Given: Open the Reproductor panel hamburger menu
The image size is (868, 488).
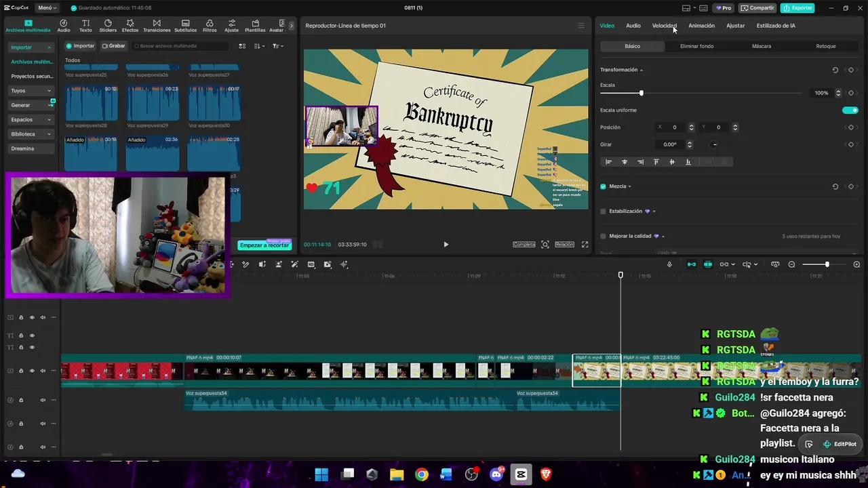Looking at the screenshot, I should coord(580,26).
